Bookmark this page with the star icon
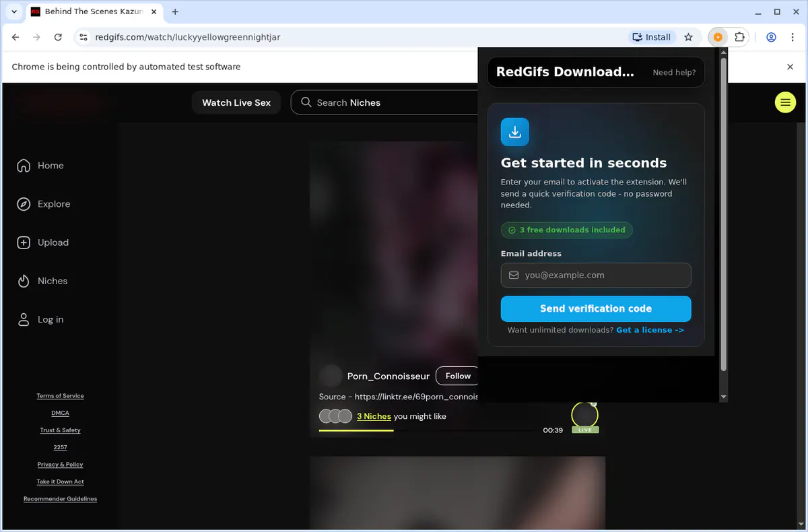808x532 pixels. [x=688, y=37]
